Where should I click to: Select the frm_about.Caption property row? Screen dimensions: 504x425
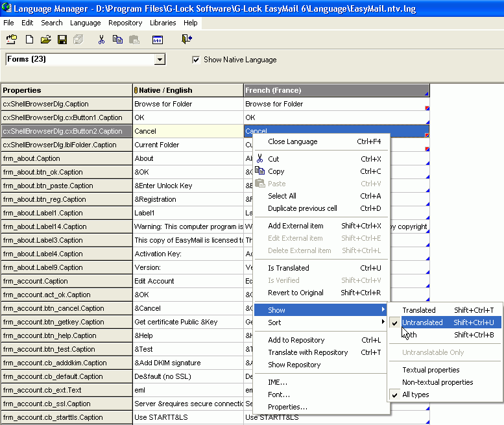pyautogui.click(x=67, y=158)
